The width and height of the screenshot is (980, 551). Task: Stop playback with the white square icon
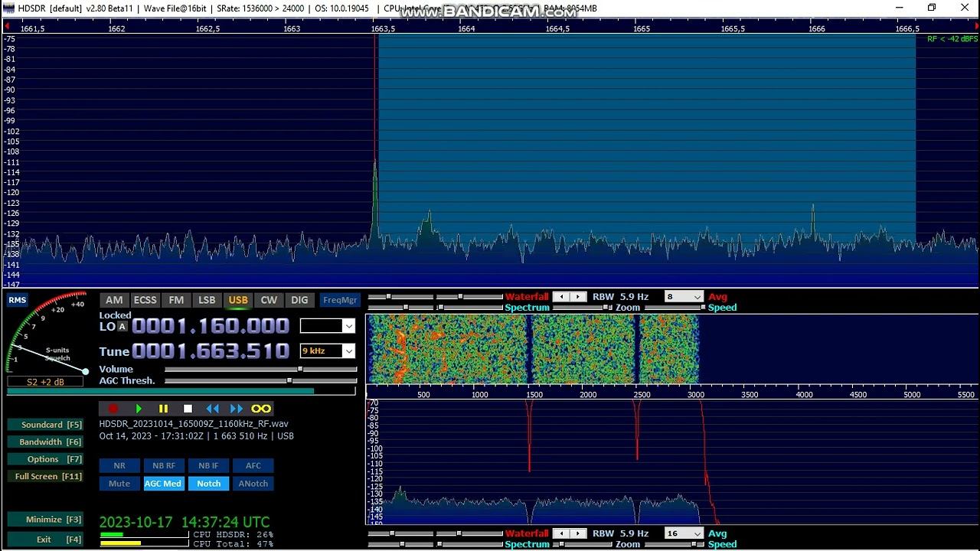click(x=188, y=409)
